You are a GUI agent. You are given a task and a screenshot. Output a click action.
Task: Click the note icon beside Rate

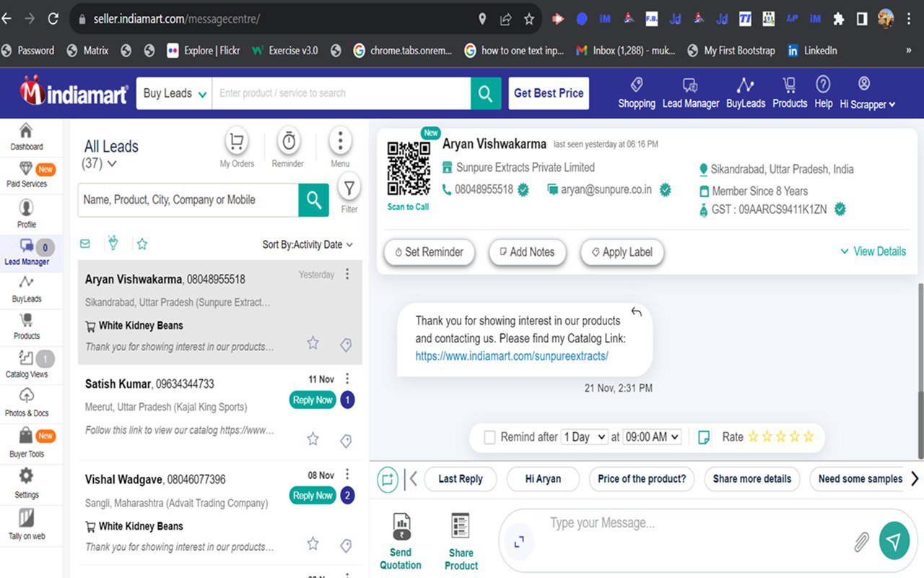click(x=704, y=437)
